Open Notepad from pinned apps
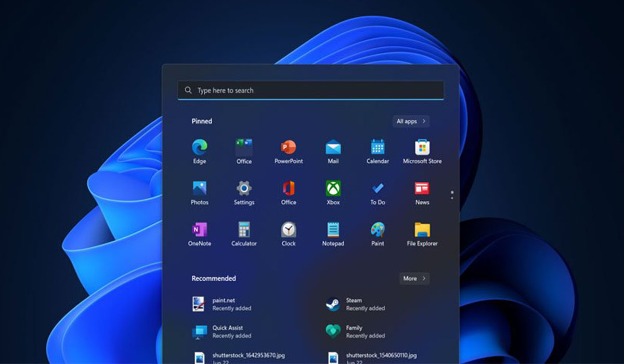624x364 pixels. click(x=333, y=234)
